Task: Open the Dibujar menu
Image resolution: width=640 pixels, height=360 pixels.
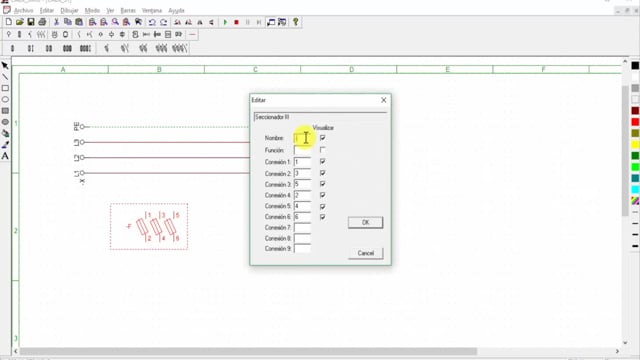Action: (69, 10)
